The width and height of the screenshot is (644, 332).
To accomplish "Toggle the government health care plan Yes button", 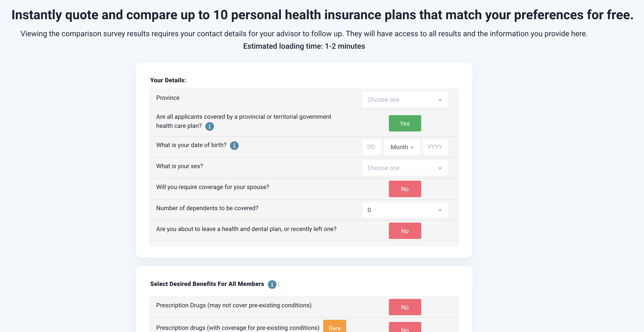I will [x=404, y=124].
